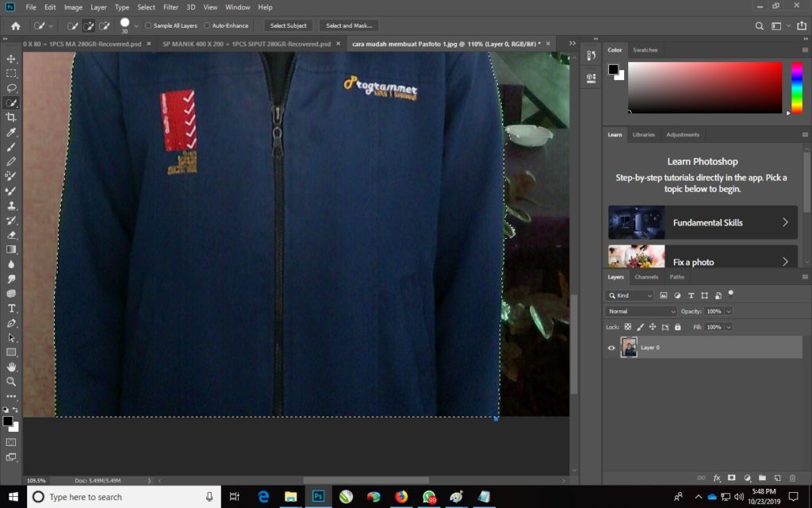Select the Brush tool
The image size is (812, 508).
tap(11, 147)
